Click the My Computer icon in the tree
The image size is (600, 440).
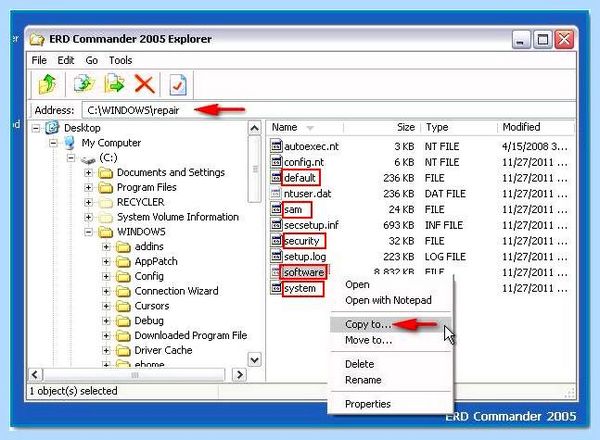coord(70,143)
